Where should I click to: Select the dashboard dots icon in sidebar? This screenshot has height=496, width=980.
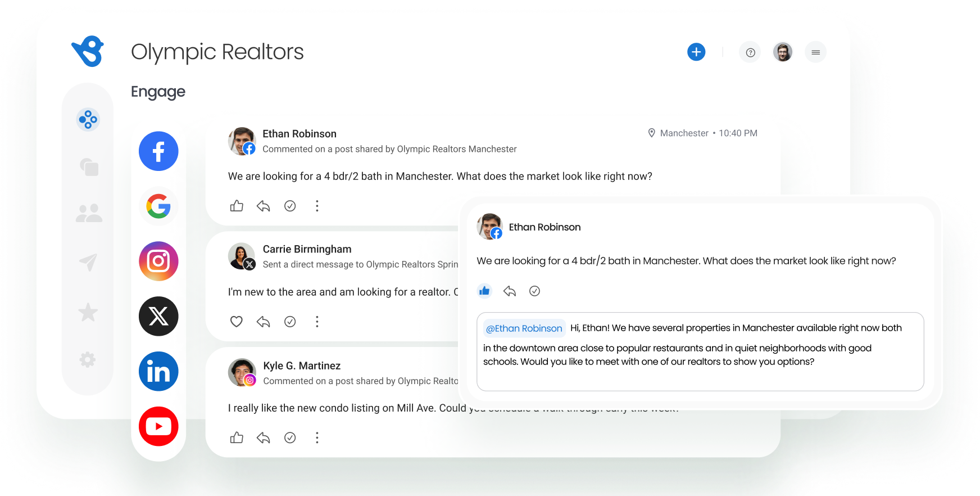88,119
